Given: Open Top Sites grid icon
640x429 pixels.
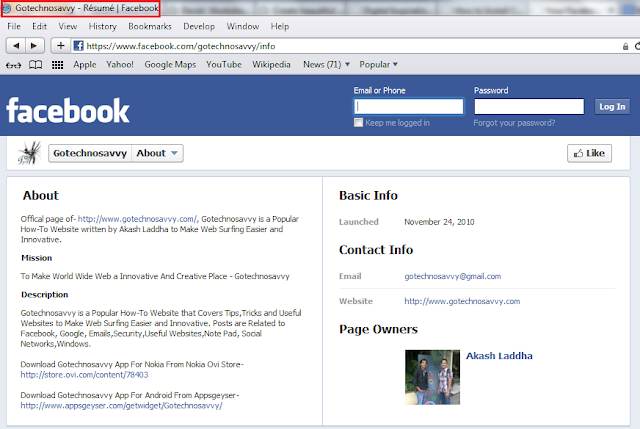Looking at the screenshot, I should tap(57, 65).
